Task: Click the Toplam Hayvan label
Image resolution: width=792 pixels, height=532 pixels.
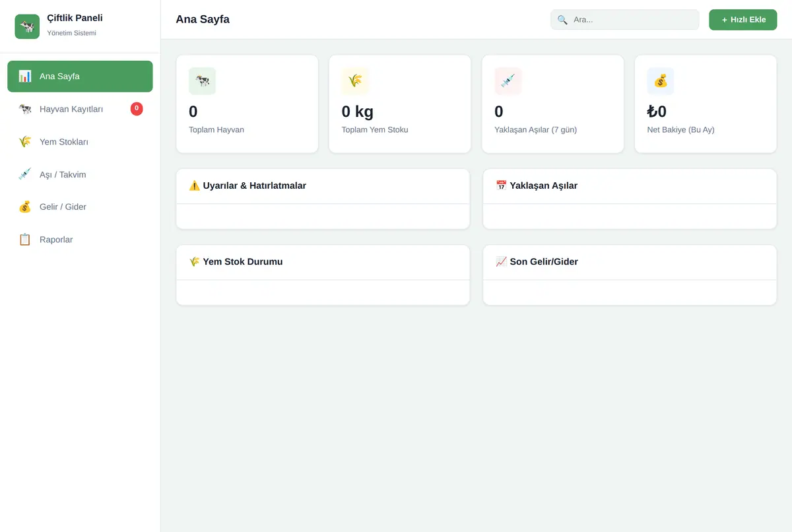Action: click(216, 130)
